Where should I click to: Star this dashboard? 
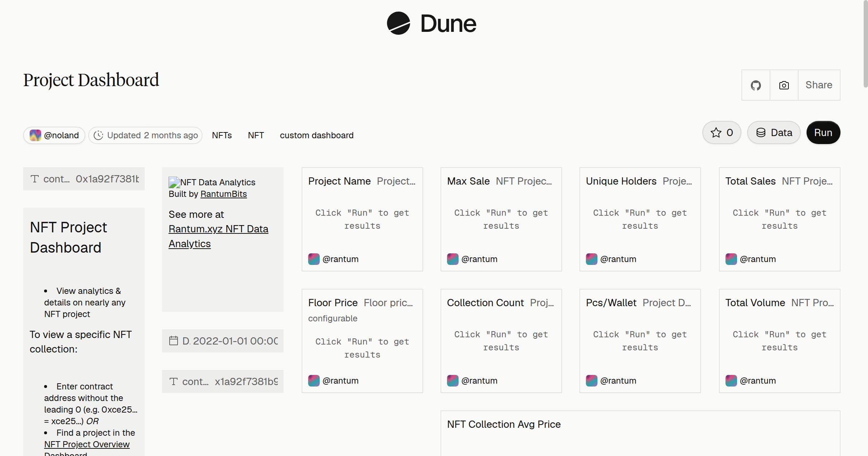(722, 132)
